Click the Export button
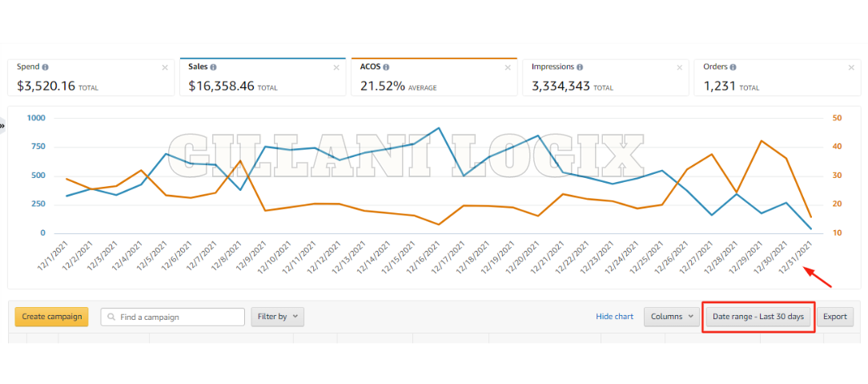 click(x=834, y=317)
